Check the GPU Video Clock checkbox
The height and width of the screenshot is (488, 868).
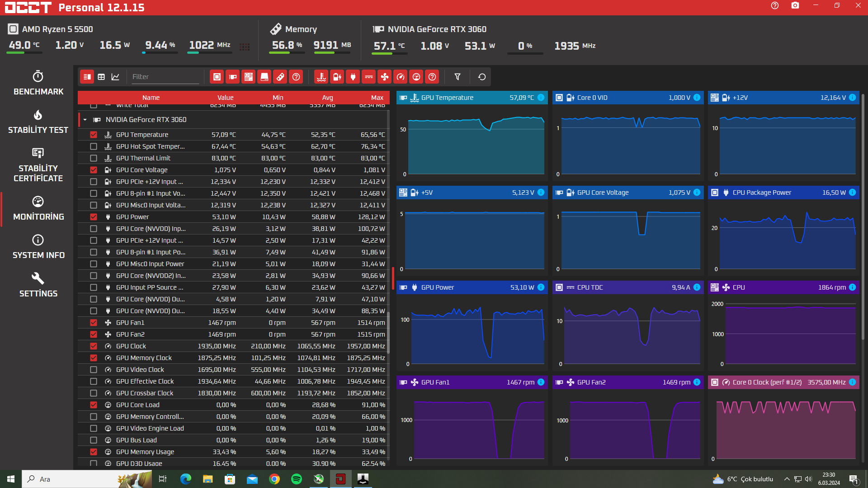pos(94,370)
